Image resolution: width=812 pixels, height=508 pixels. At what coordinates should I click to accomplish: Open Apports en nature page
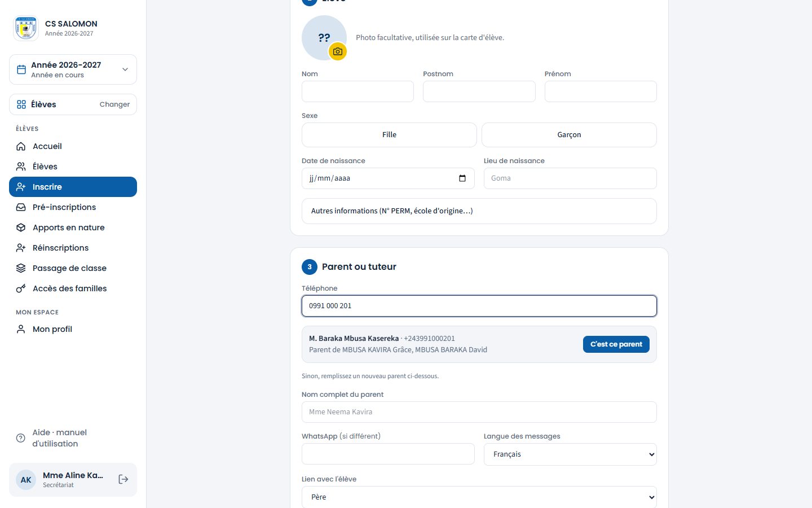(73, 227)
